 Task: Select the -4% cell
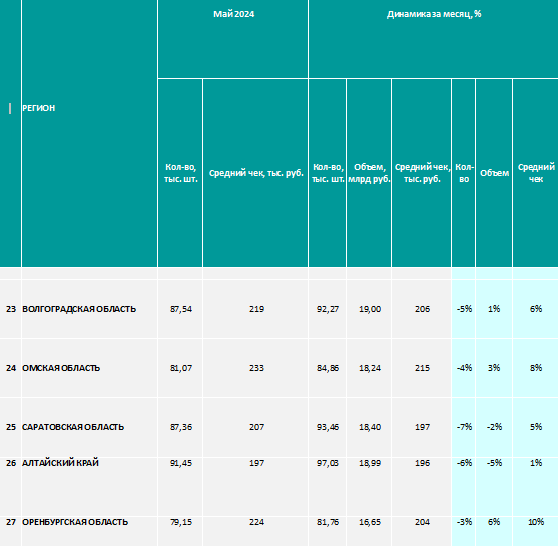[x=463, y=368]
